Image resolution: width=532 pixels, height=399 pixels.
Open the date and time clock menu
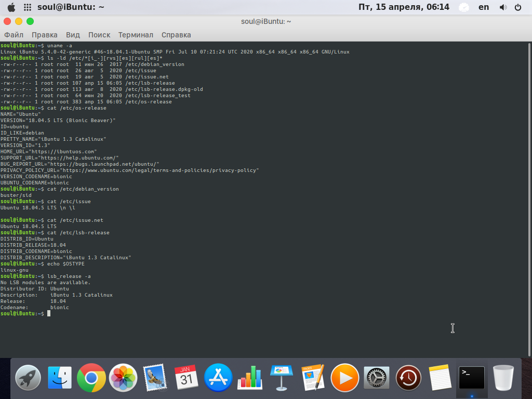[x=404, y=7]
